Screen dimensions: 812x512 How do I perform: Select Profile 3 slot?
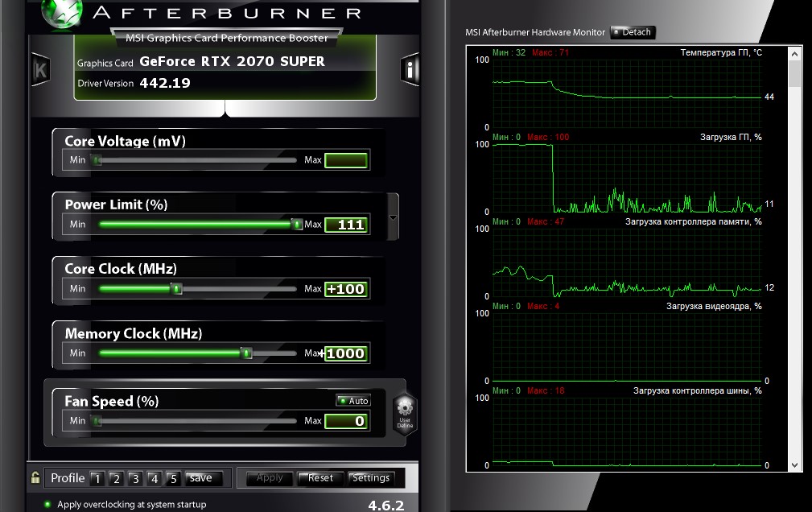pos(135,478)
